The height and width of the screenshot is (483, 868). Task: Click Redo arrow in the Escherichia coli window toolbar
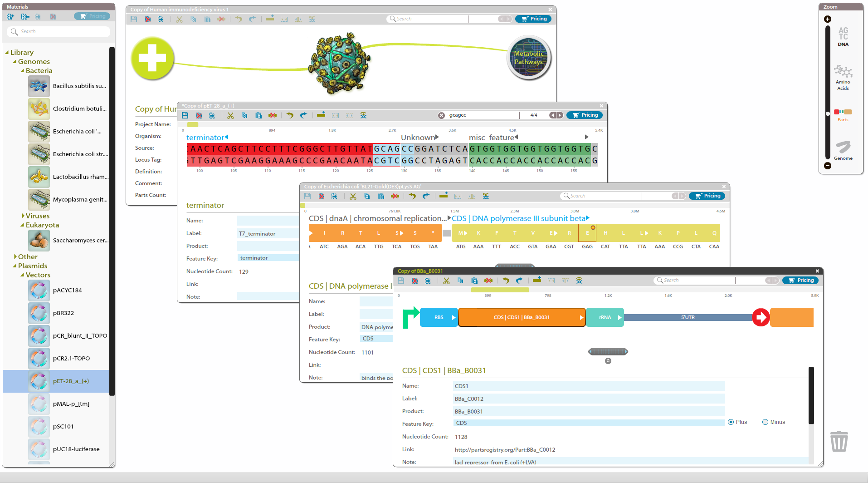tap(426, 196)
